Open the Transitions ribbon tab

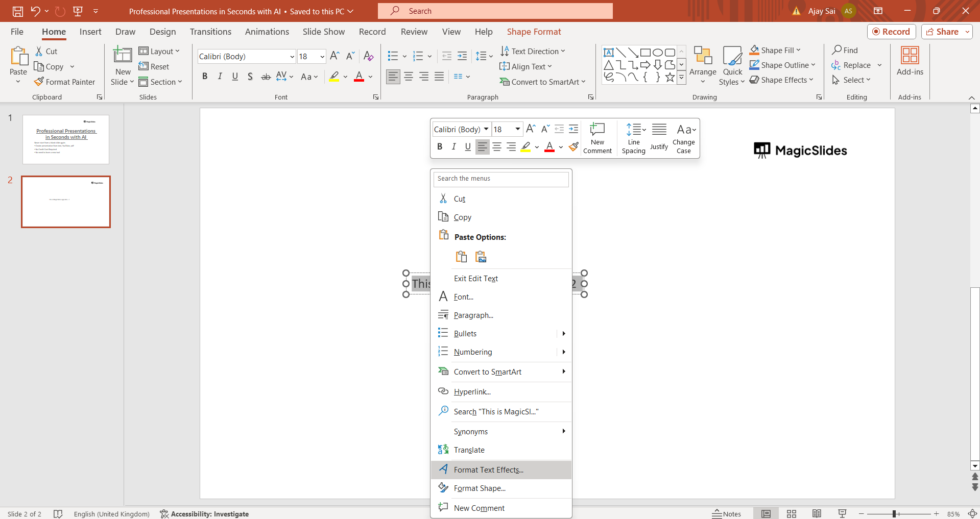[210, 32]
